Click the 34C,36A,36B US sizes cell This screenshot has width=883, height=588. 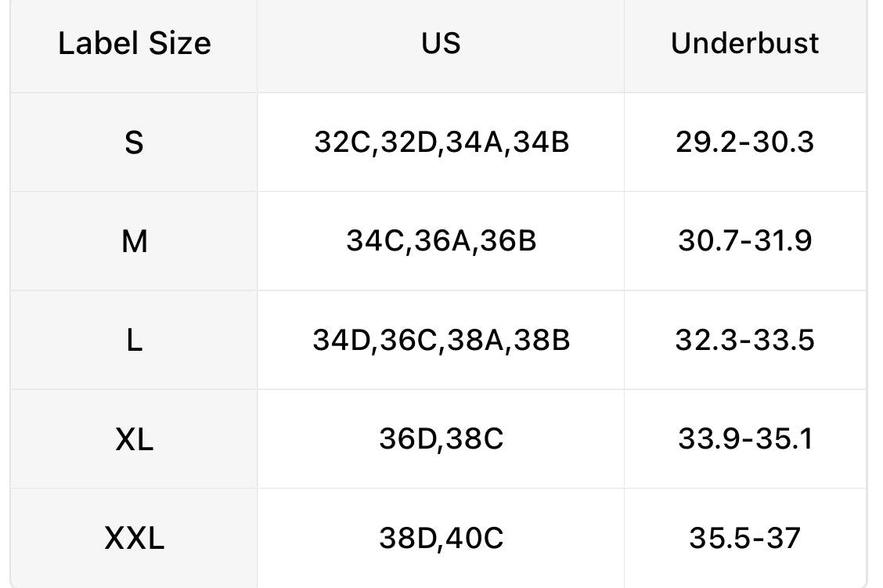coord(441,241)
